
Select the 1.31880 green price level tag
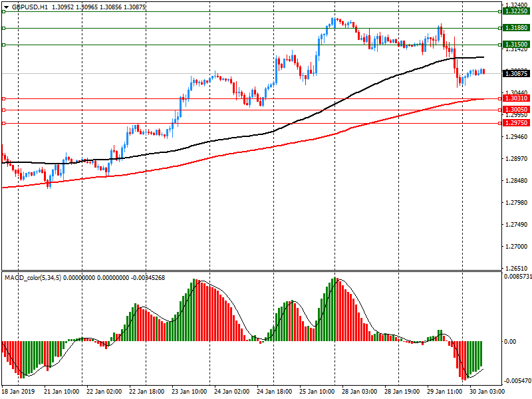coord(516,28)
